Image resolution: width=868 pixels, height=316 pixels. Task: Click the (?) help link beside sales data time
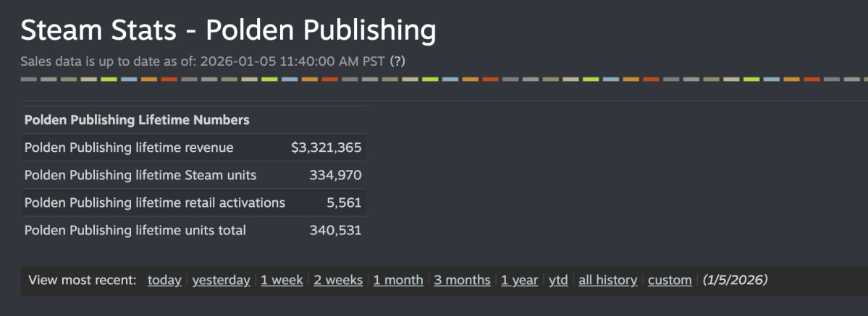[397, 61]
